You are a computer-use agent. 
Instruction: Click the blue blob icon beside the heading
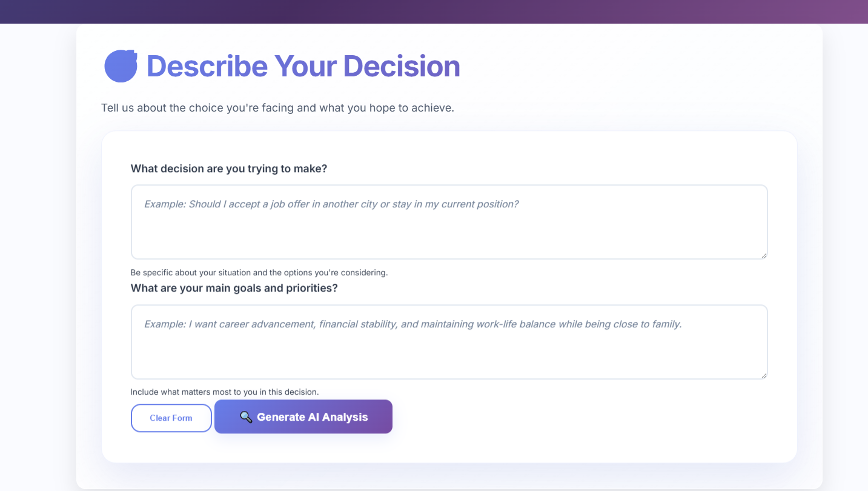(121, 66)
